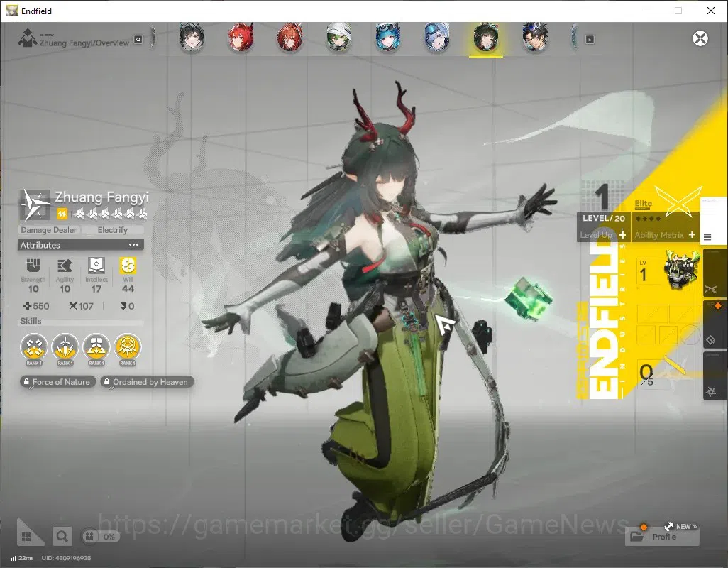Click the Damage Dealer tag
The image size is (728, 568).
click(x=49, y=230)
